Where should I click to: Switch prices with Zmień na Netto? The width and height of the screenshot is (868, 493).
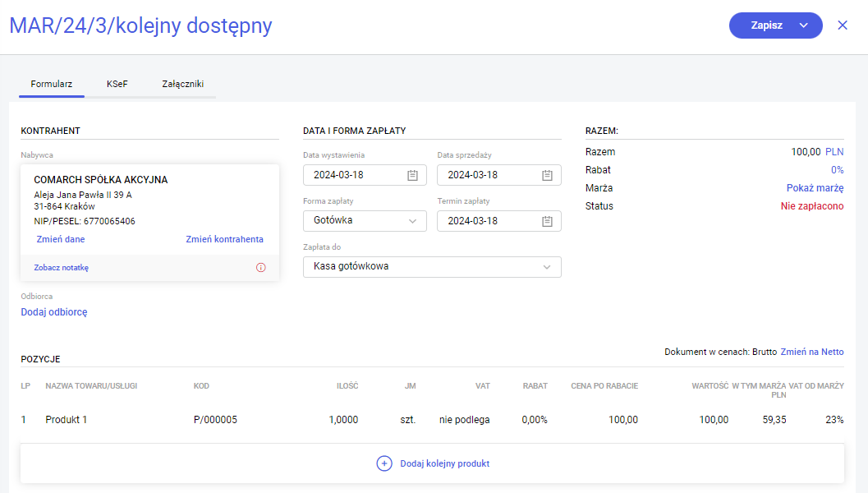click(x=811, y=352)
